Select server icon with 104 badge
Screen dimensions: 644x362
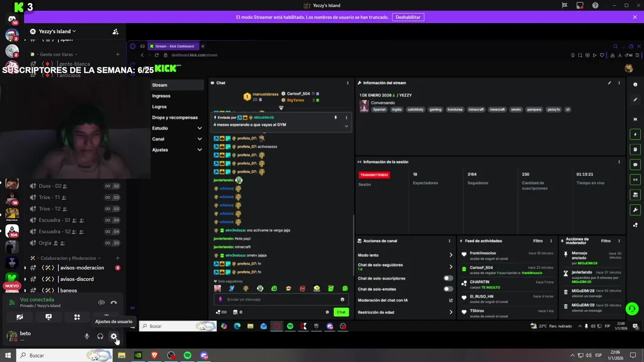click(12, 231)
